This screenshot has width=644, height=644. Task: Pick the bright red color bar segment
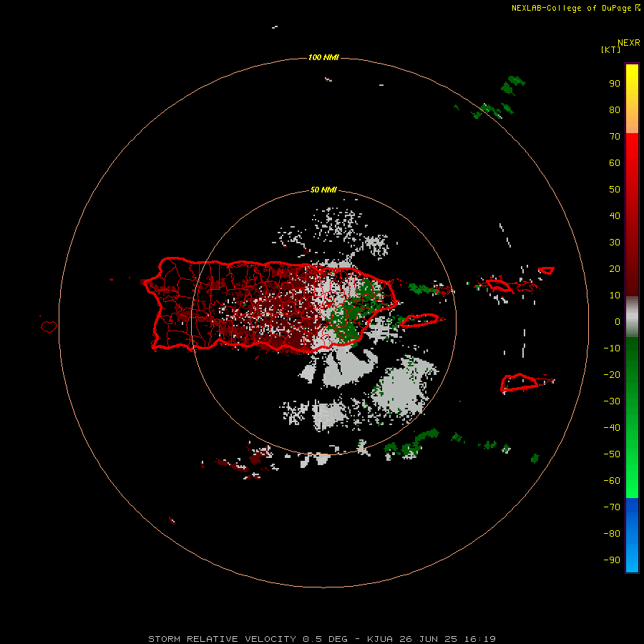point(632,215)
